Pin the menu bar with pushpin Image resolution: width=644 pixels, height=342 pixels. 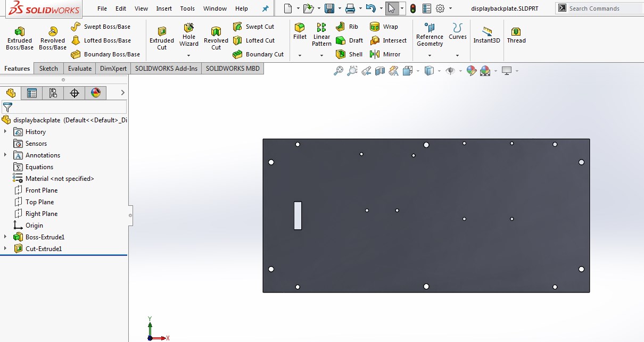[x=266, y=9]
